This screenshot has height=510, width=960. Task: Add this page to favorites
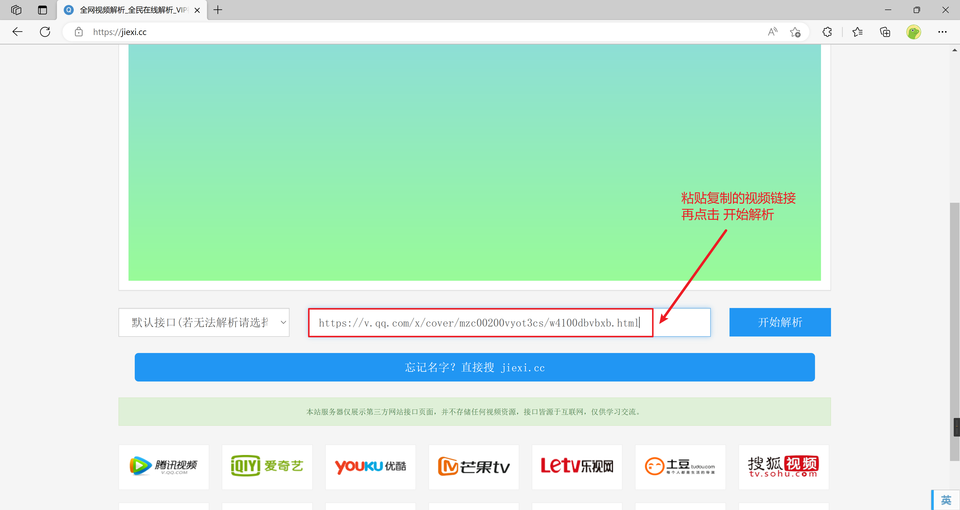795,32
